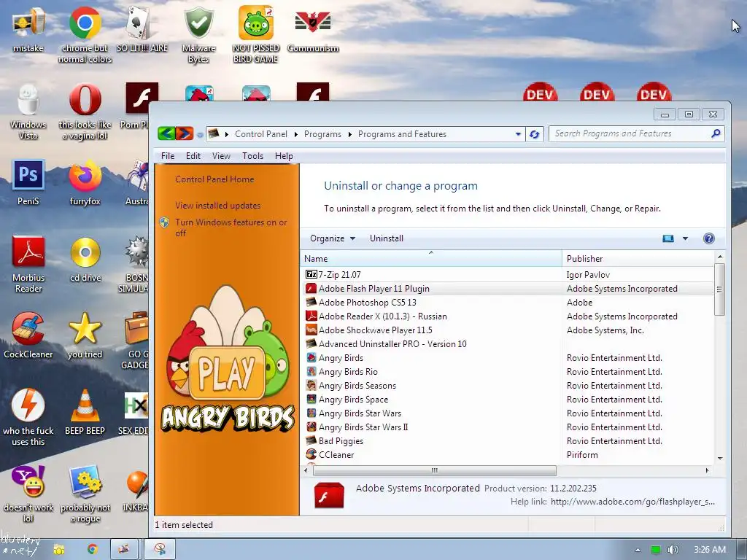Open the furryfox Firefox desktop icon
The width and height of the screenshot is (747, 560).
[85, 182]
